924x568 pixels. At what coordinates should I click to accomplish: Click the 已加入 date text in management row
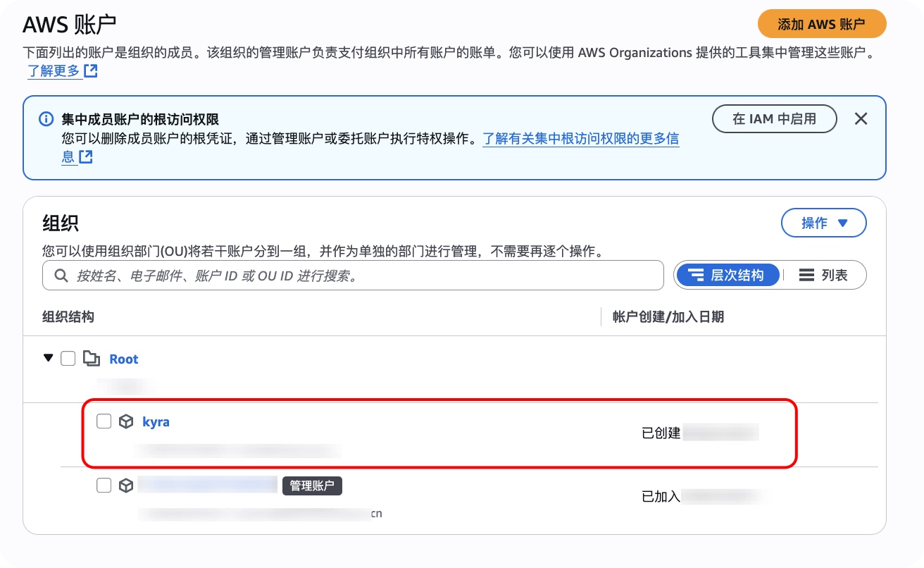[661, 496]
